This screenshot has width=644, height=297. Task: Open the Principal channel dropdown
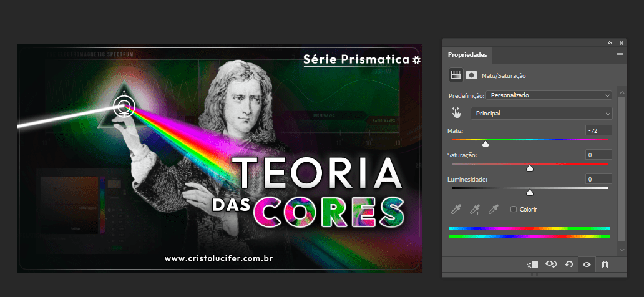point(541,113)
